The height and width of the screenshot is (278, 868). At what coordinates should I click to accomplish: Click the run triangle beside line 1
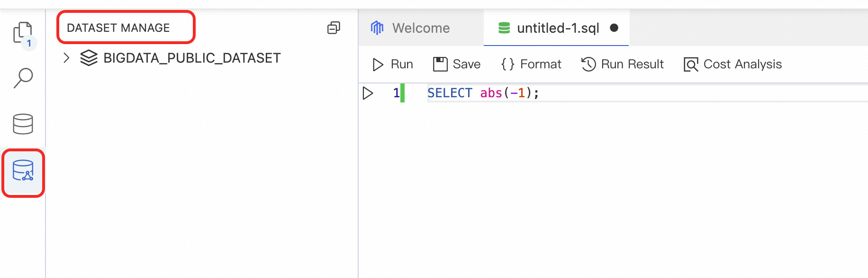368,93
